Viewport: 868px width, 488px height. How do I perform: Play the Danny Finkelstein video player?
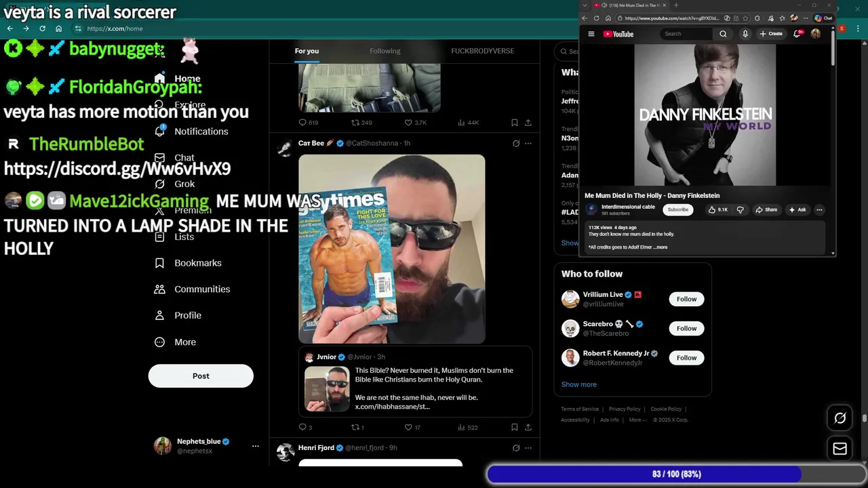point(705,115)
